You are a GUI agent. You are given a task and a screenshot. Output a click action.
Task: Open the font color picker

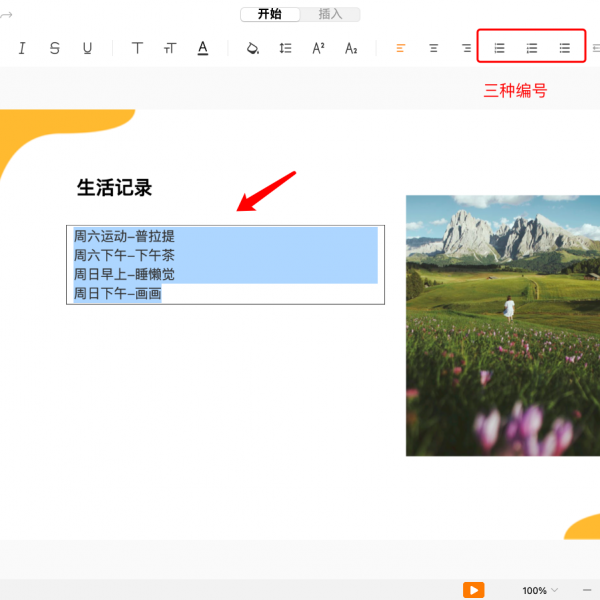coord(203,48)
